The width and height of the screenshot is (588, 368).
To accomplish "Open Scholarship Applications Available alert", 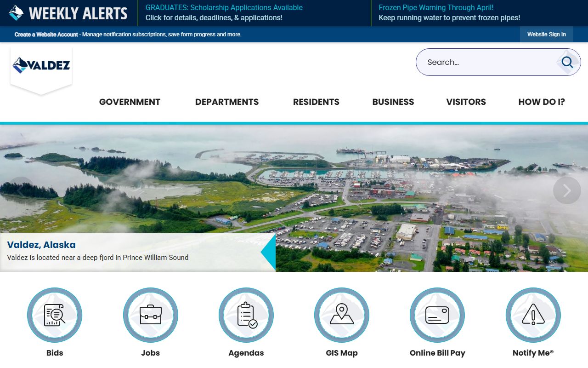I will [x=224, y=8].
